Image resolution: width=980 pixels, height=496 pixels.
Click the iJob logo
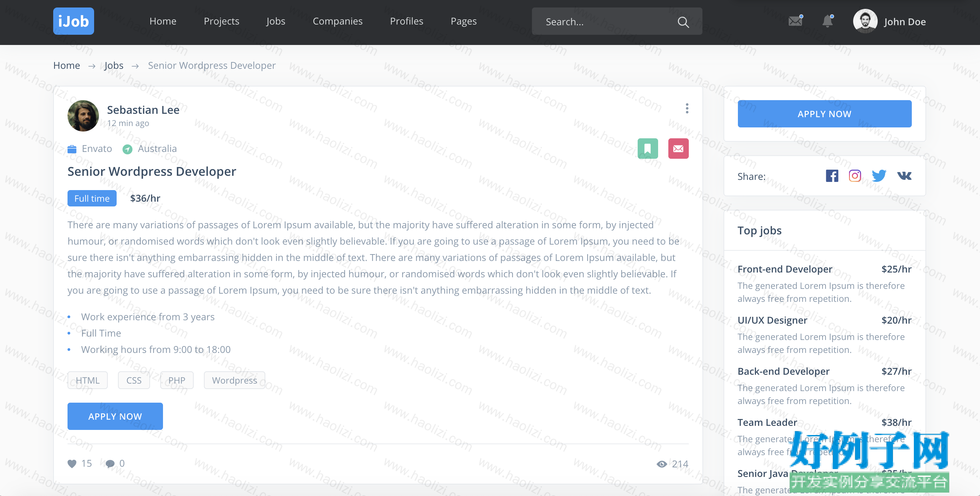point(73,21)
